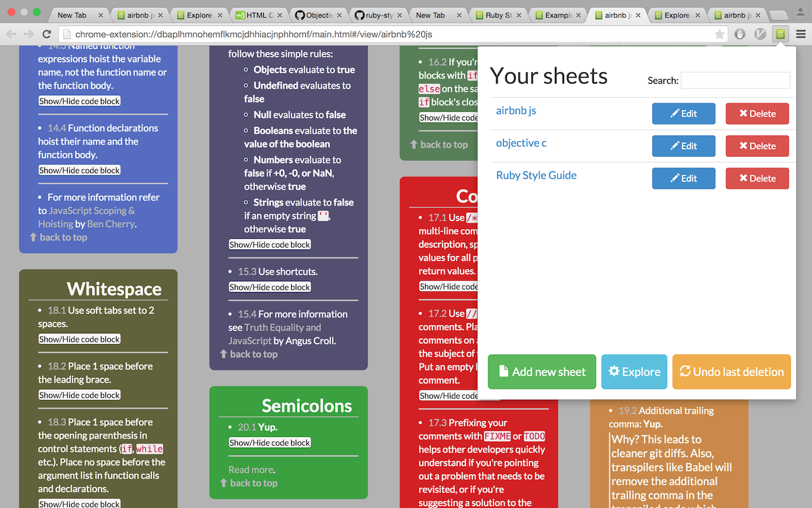Bookmark this page with the star icon
The image size is (812, 508).
point(719,34)
